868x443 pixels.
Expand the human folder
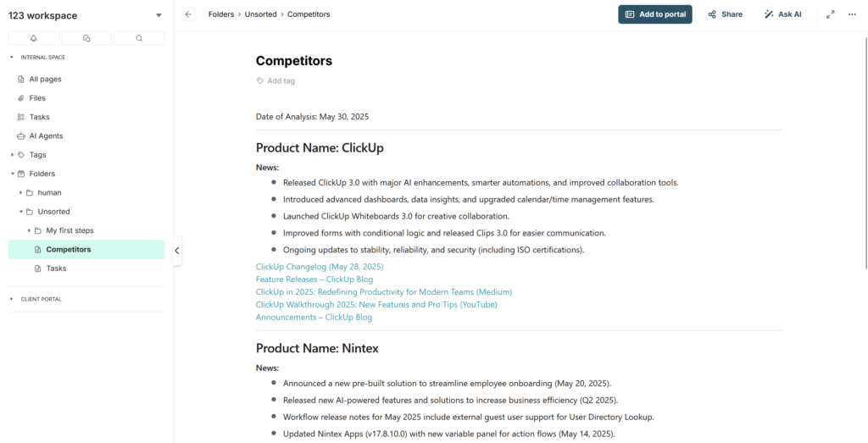(x=21, y=192)
